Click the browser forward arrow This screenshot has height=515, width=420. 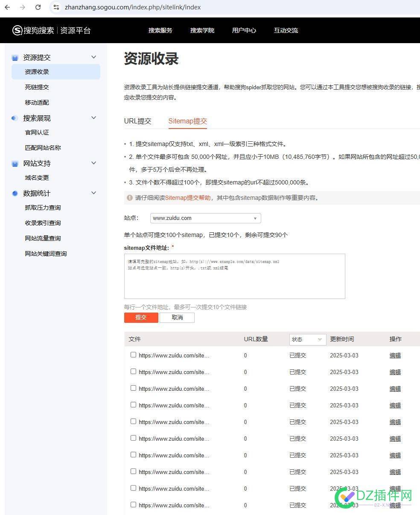[23, 7]
